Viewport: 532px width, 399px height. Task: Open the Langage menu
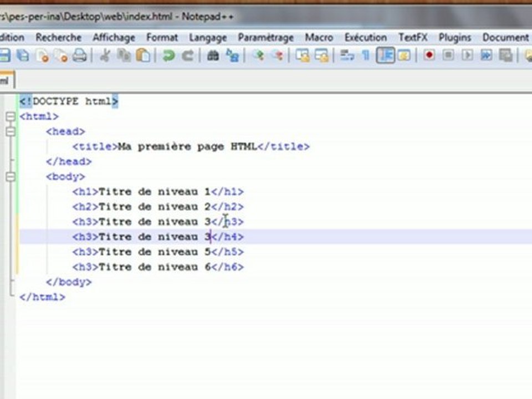208,38
